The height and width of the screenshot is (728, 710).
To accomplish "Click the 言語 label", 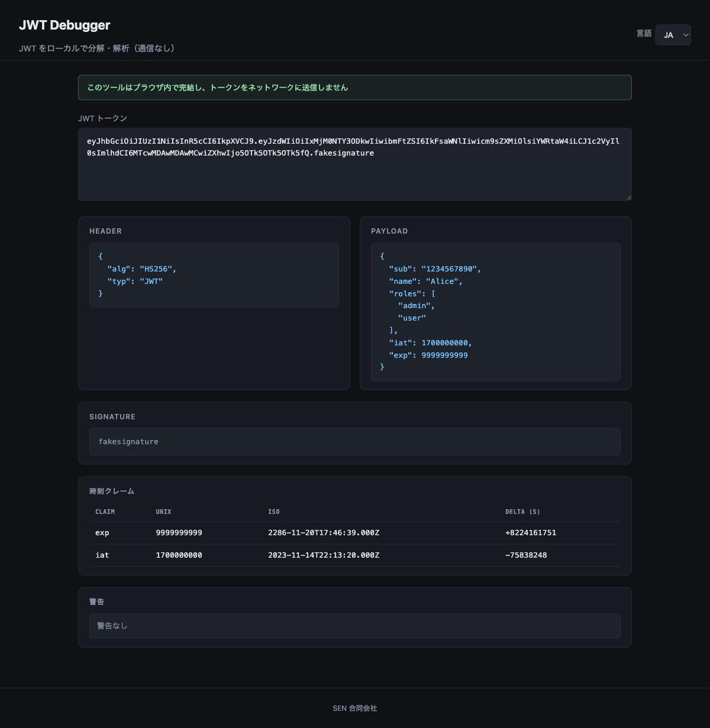I will coord(644,34).
